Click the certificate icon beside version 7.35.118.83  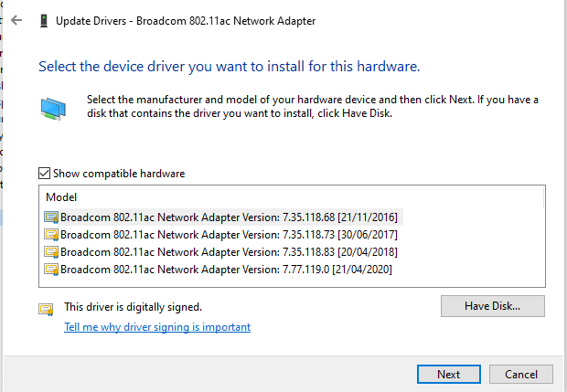51,252
